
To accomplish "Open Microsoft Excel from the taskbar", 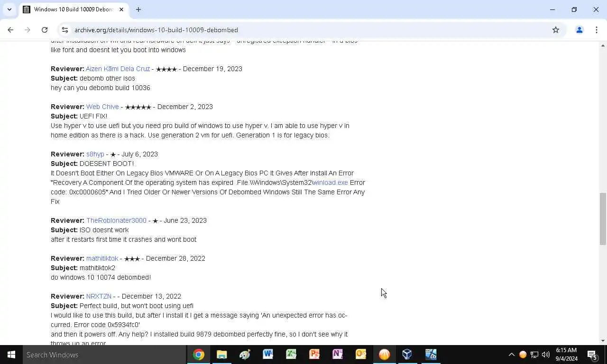I will [291, 355].
